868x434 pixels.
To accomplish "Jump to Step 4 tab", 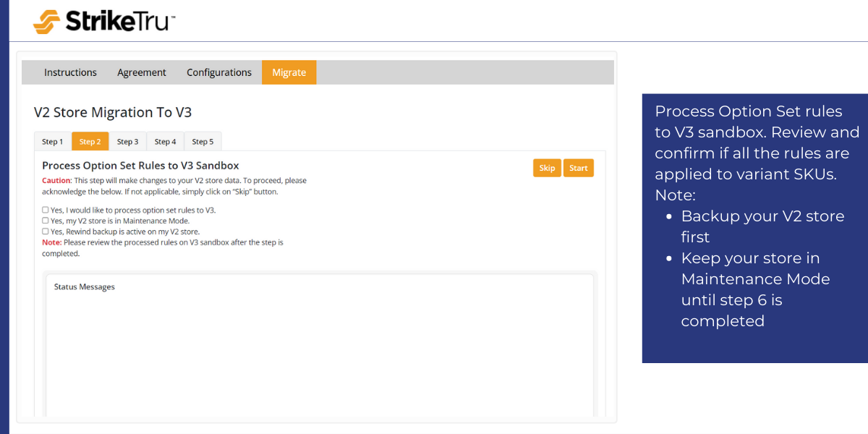I will pos(165,142).
